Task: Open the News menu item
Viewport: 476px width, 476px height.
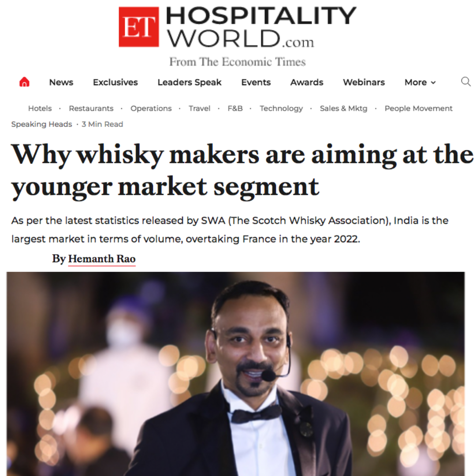Action: coord(61,82)
